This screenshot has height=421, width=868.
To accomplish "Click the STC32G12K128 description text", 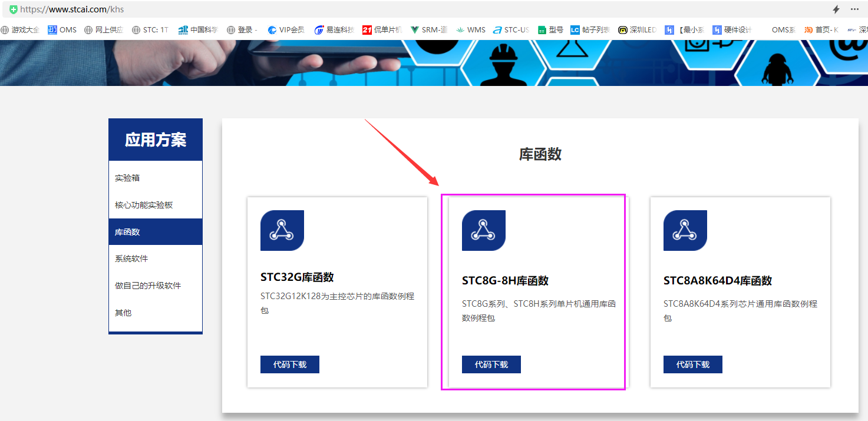I will [x=338, y=303].
